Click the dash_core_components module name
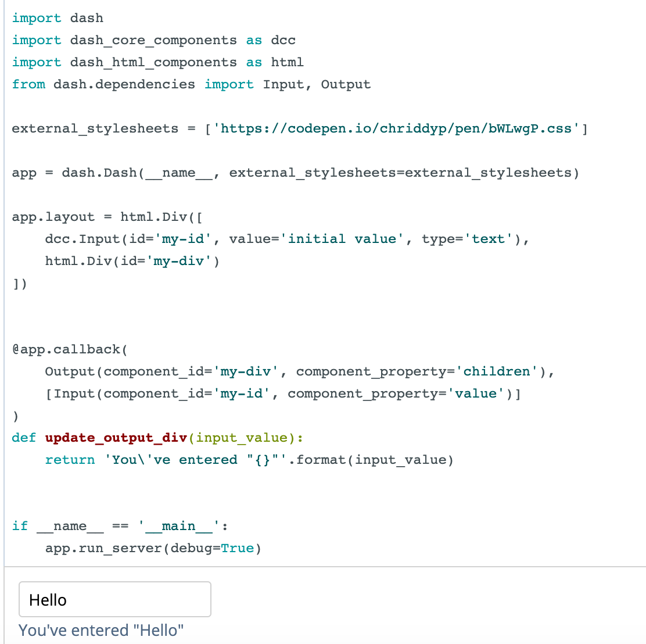Image resolution: width=646 pixels, height=644 pixels. [x=153, y=41]
